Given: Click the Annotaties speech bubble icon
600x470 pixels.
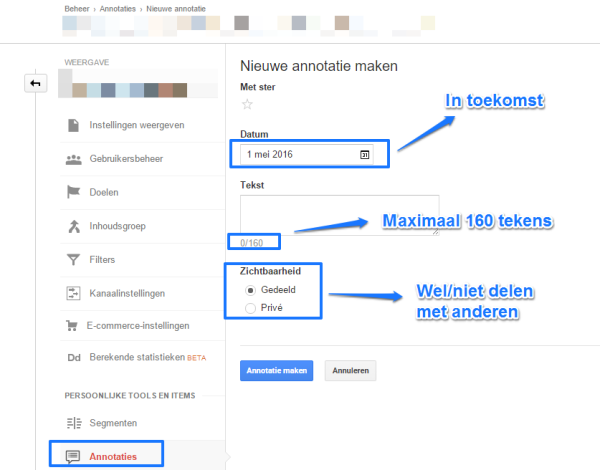Looking at the screenshot, I should pos(73,457).
